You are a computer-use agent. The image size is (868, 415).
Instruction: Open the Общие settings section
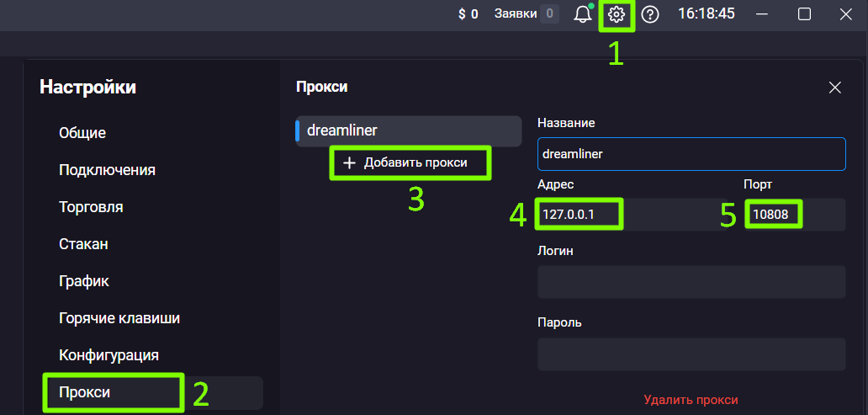point(82,133)
